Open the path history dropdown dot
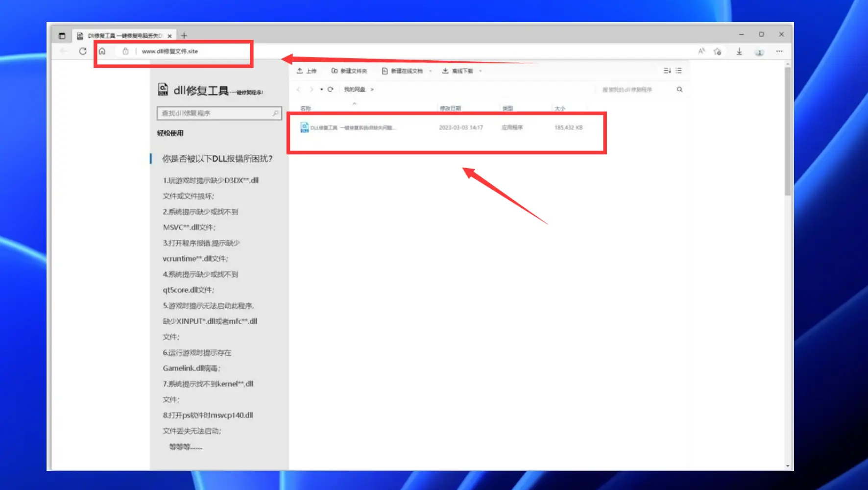The image size is (868, 490). [x=322, y=89]
